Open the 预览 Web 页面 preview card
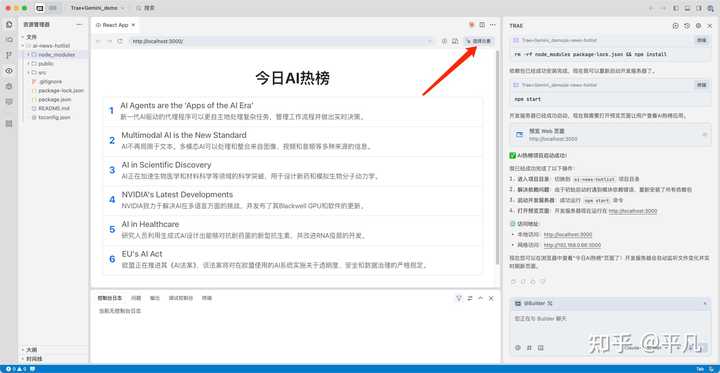Viewport: 720px width, 373px height. tap(609, 135)
